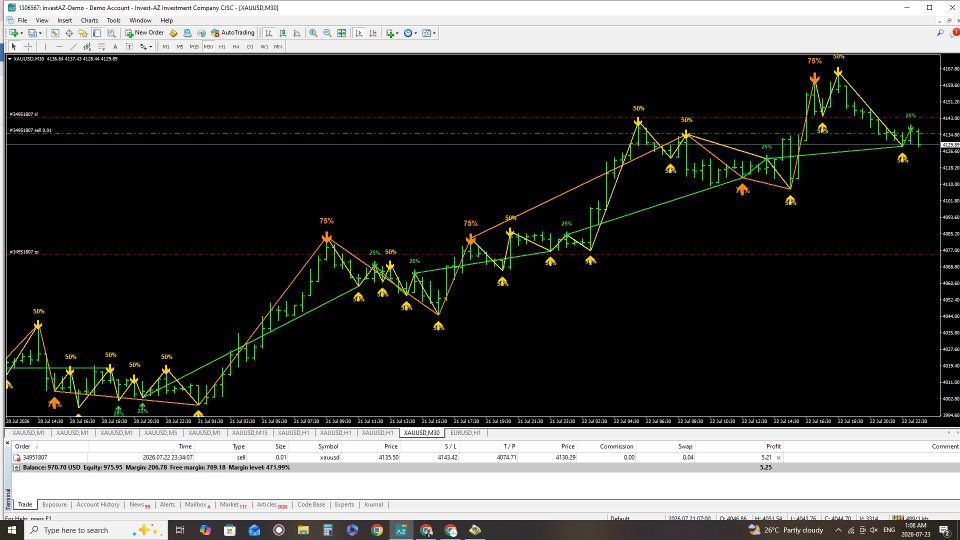Toggle the Terminal panel toolbar icon
This screenshot has width=960, height=540.
[x=97, y=33]
